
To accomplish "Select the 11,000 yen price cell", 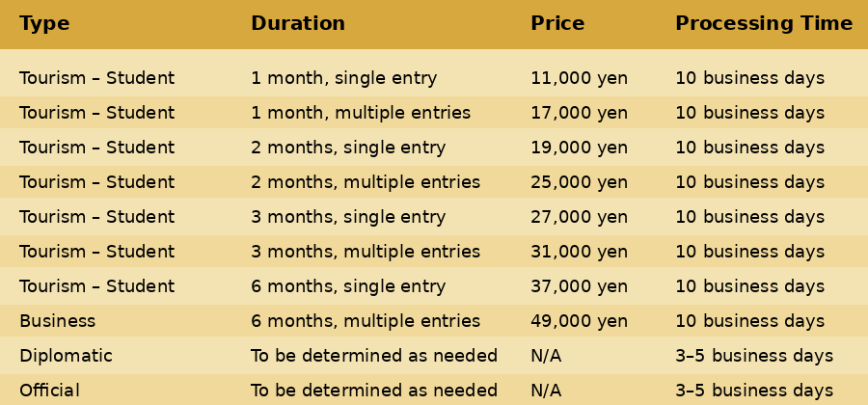I will pos(579,79).
